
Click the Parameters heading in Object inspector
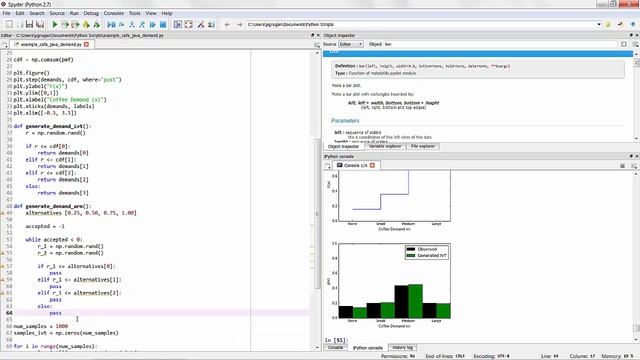[345, 120]
